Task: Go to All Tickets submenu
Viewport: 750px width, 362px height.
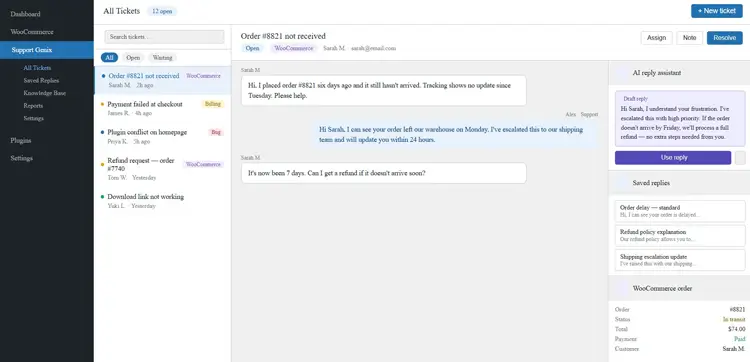Action: pyautogui.click(x=37, y=68)
